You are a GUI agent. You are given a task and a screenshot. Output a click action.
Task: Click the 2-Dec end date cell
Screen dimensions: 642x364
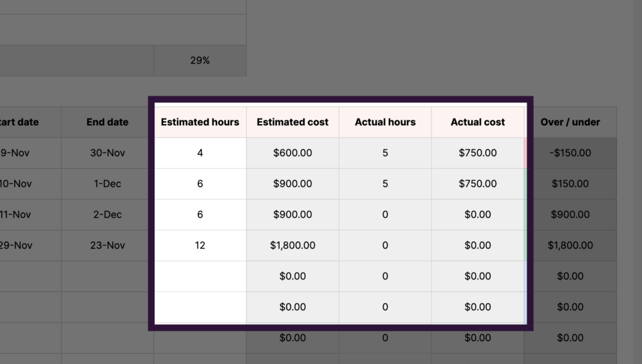[x=107, y=214]
